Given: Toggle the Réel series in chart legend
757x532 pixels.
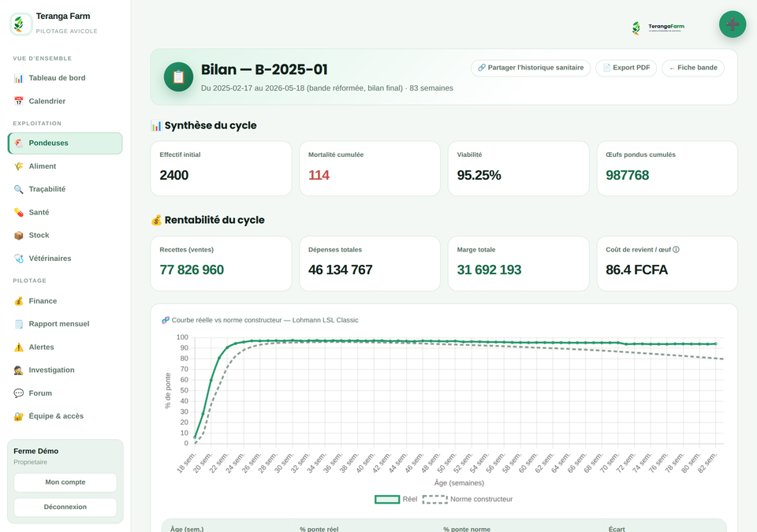Looking at the screenshot, I should pyautogui.click(x=396, y=499).
